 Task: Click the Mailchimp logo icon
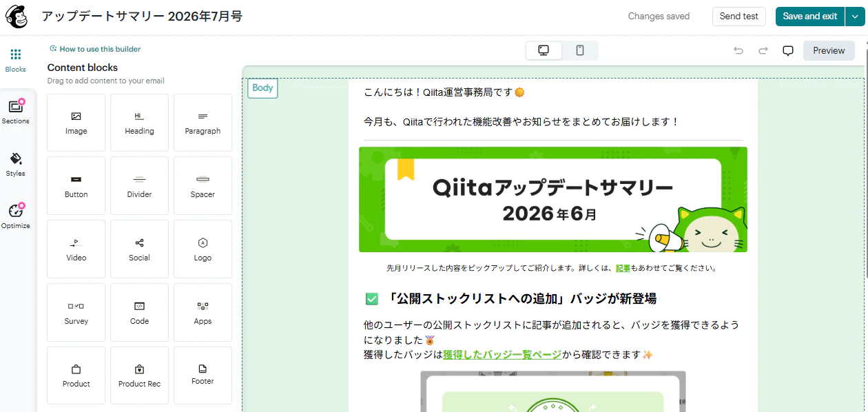(17, 17)
